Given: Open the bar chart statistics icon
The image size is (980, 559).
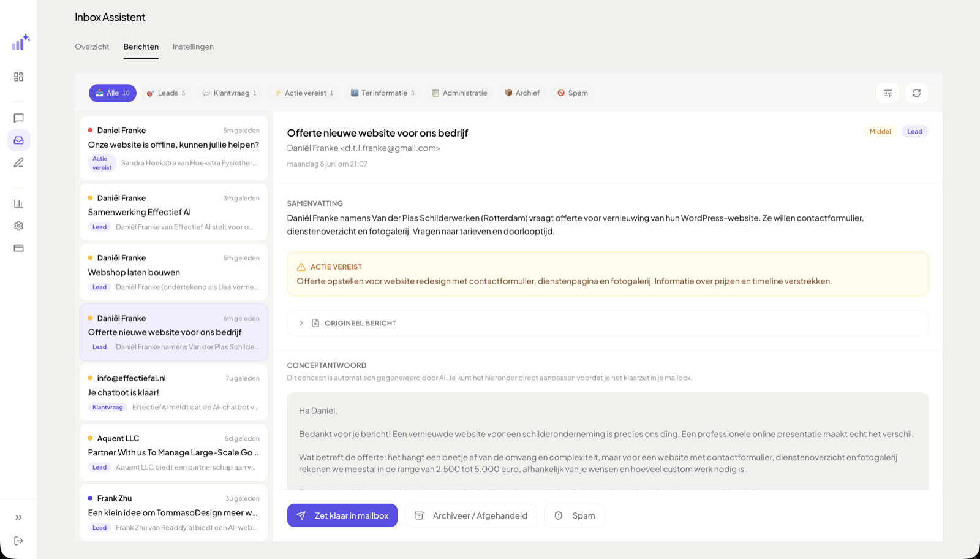Looking at the screenshot, I should point(19,203).
